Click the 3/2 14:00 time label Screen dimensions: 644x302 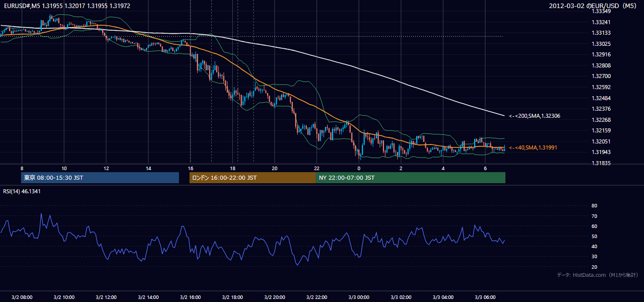148,297
